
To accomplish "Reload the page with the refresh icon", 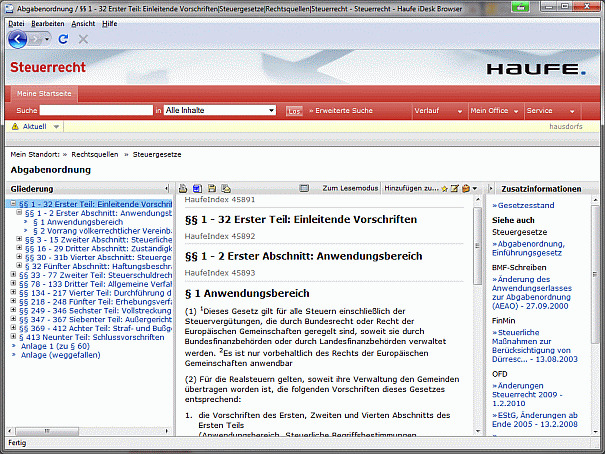I will (63, 39).
